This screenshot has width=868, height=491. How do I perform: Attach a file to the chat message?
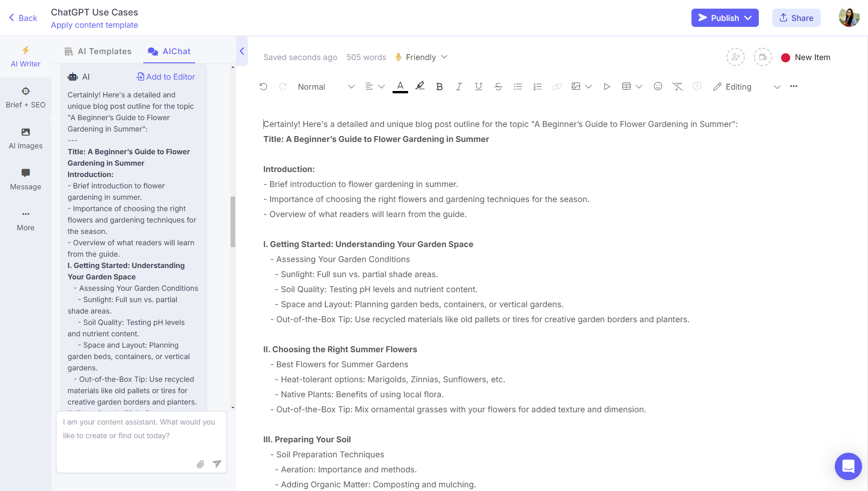pyautogui.click(x=200, y=464)
